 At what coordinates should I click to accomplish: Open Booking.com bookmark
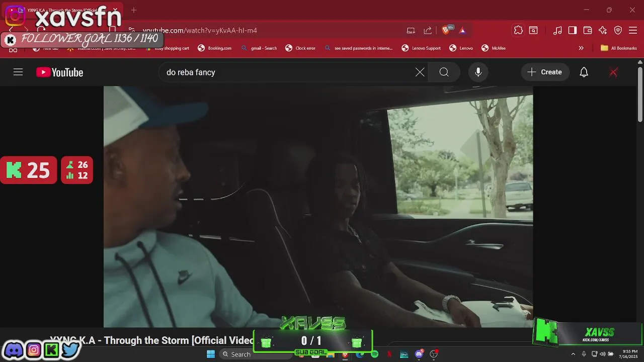(x=215, y=48)
